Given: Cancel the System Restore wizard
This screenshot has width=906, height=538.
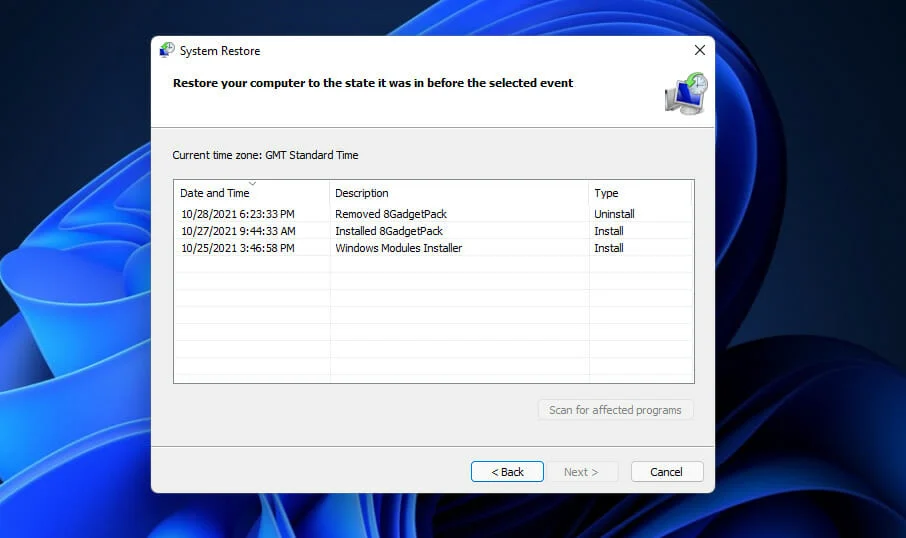Looking at the screenshot, I should coord(667,472).
